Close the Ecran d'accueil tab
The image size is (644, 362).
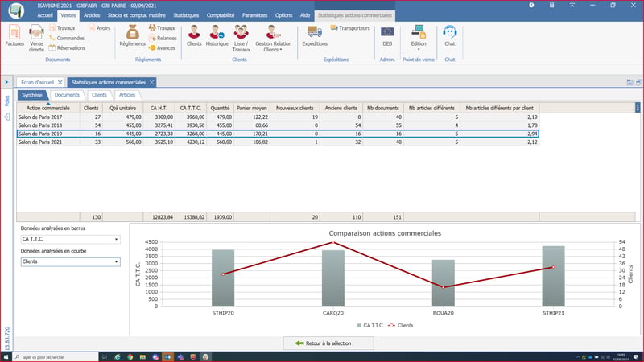coord(60,83)
